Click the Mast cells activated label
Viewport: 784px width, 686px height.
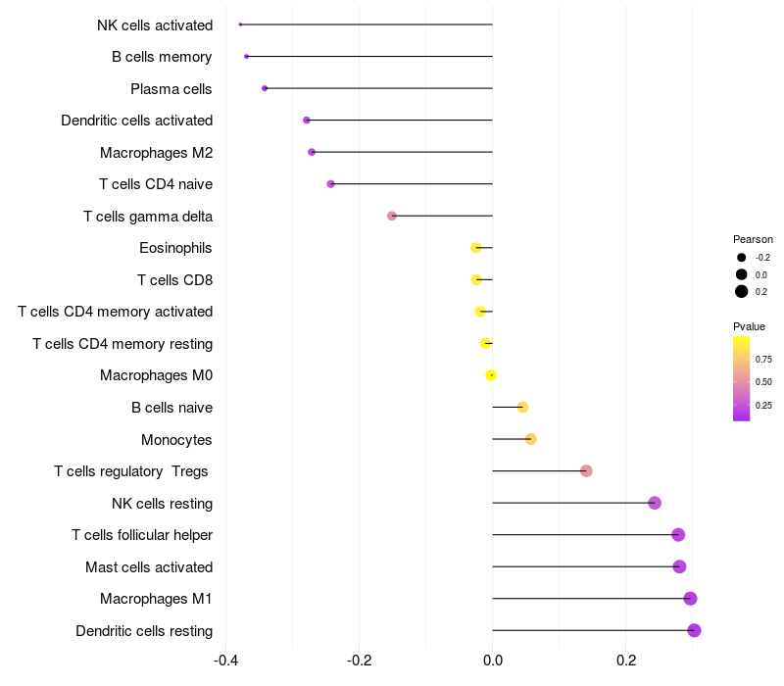point(149,567)
